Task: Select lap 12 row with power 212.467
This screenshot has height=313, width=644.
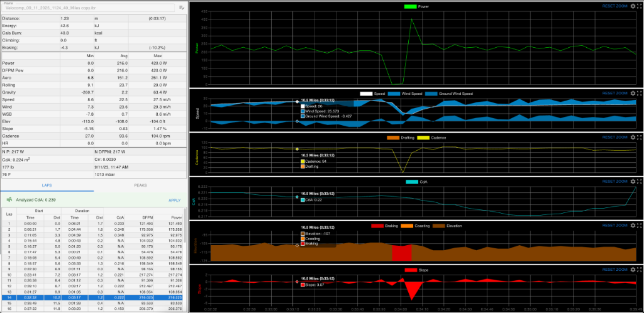Action: coord(92,285)
